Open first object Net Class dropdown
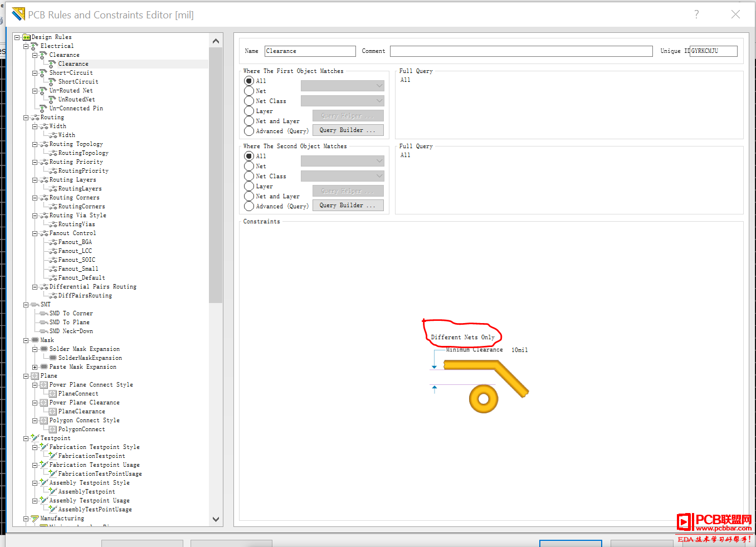The height and width of the screenshot is (547, 756). (342, 101)
